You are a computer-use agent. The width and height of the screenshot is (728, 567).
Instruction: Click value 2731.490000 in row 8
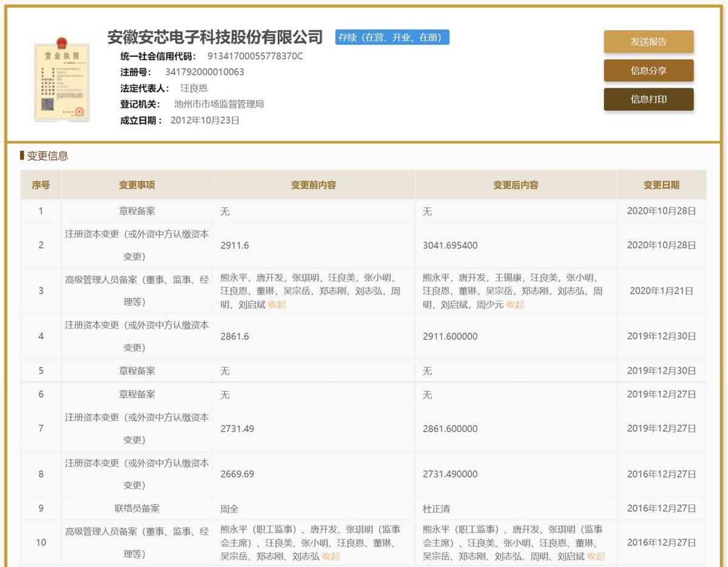tap(450, 474)
